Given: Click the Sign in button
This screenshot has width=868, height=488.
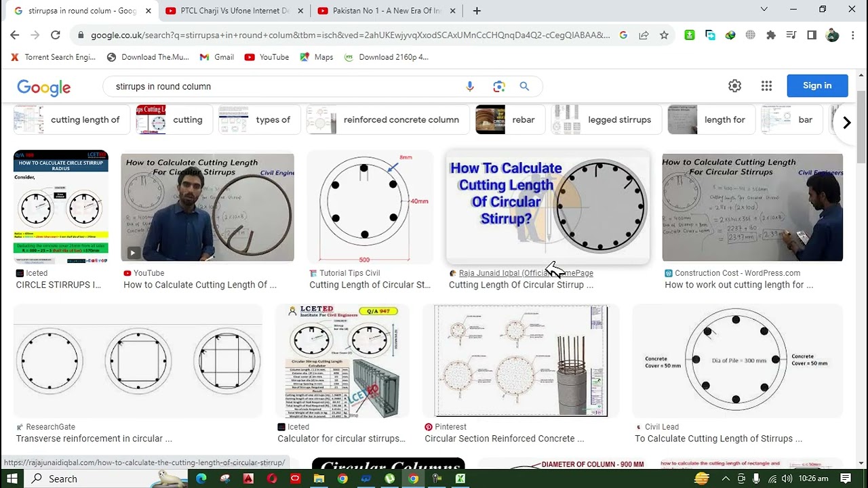Looking at the screenshot, I should click(x=817, y=85).
